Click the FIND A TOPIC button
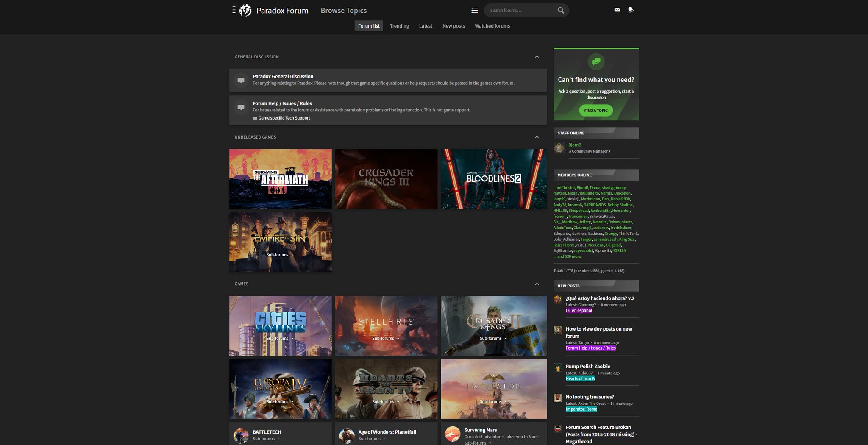868x445 pixels. point(596,111)
